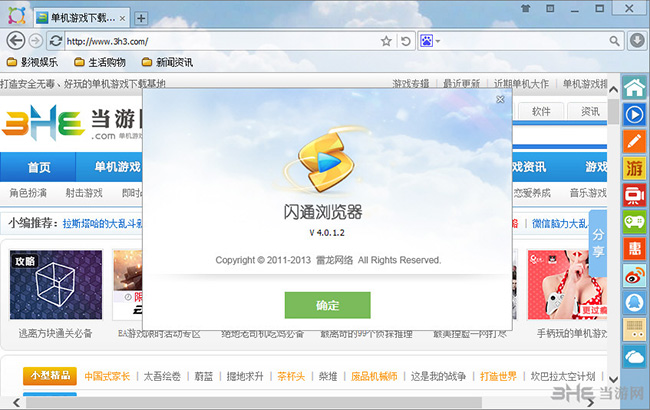Click the 太吾绘卷 game link
This screenshot has width=650, height=410.
click(x=162, y=376)
